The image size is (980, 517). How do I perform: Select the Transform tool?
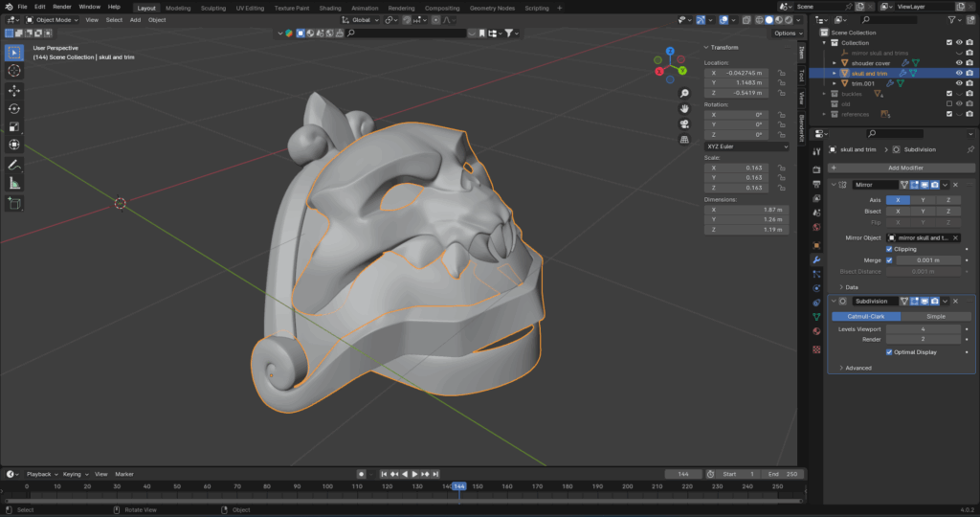13,145
